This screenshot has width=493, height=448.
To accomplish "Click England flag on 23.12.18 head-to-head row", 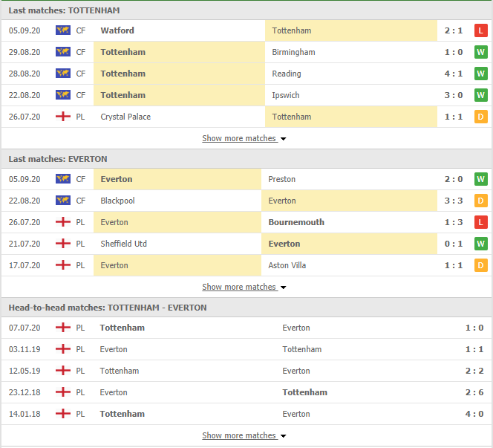I will pyautogui.click(x=63, y=392).
